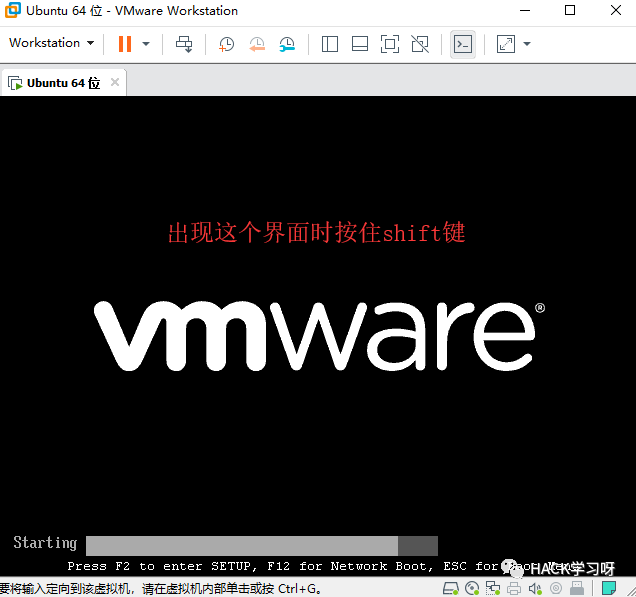Screen dimensions: 636x597
Task: Take a snapshot of the VM
Action: coord(226,44)
